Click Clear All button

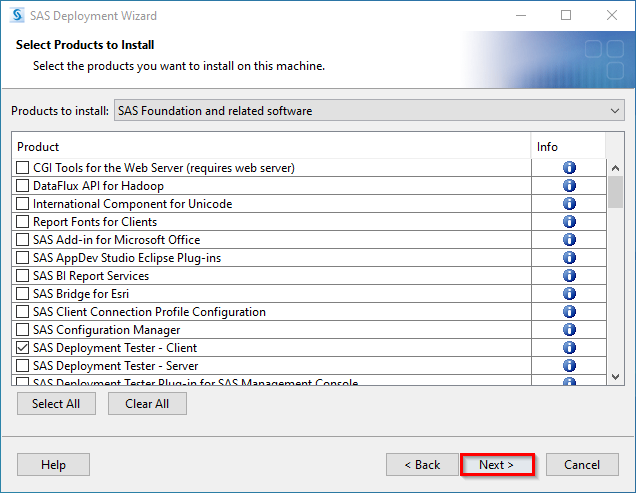147,404
